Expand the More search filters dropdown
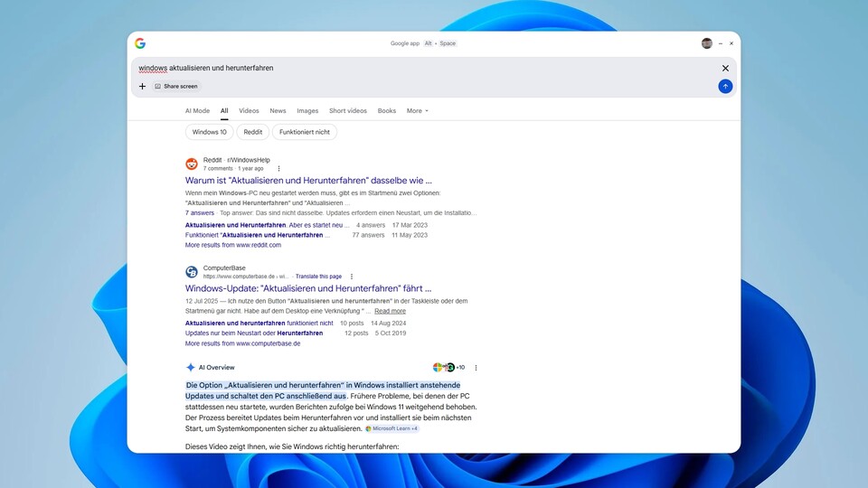868x488 pixels. click(417, 111)
